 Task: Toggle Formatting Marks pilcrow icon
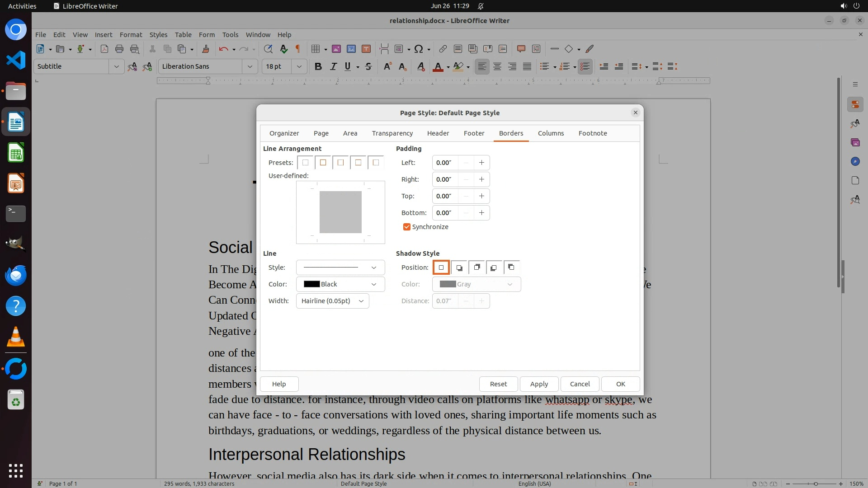pos(297,49)
